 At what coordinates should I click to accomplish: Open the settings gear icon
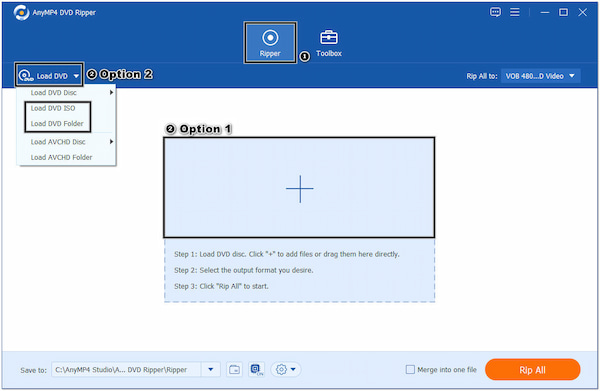point(281,370)
